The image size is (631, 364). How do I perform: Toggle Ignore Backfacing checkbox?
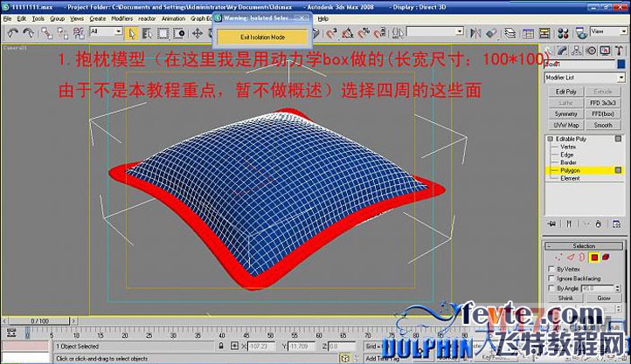551,278
